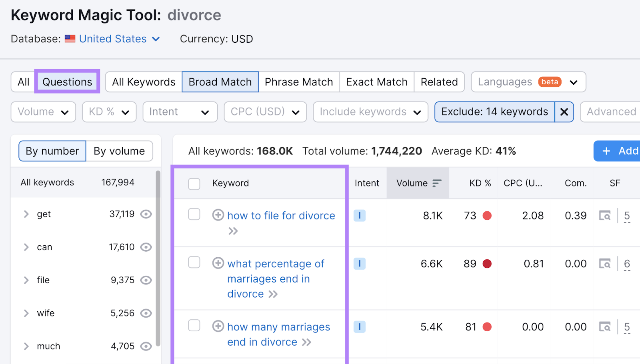Open the Languages beta dropdown
This screenshot has height=364, width=640.
click(x=528, y=82)
